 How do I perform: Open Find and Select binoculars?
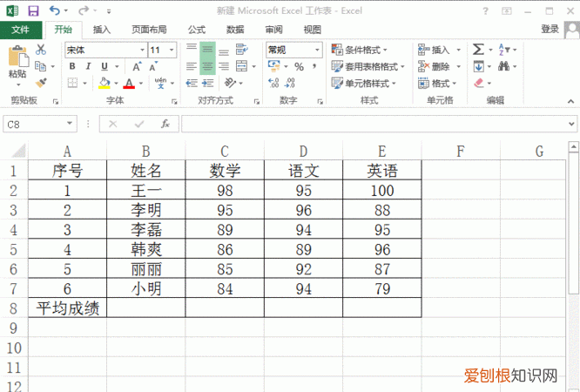[503, 66]
